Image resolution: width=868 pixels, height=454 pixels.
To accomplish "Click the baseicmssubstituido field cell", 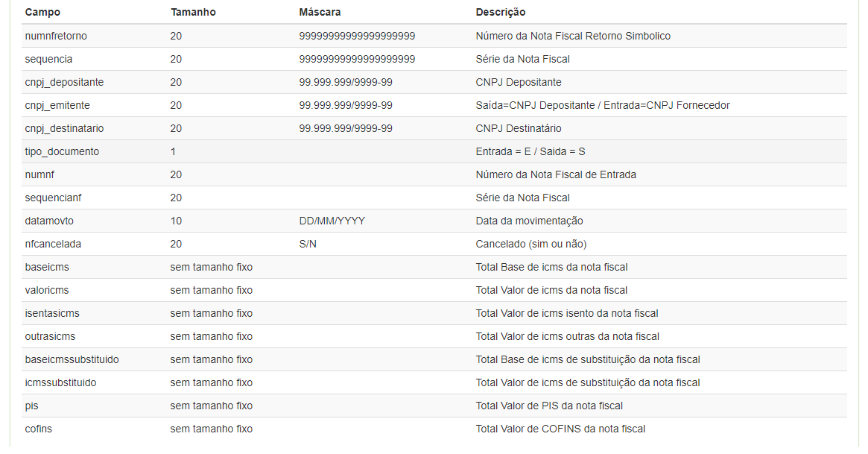I will coord(72,359).
